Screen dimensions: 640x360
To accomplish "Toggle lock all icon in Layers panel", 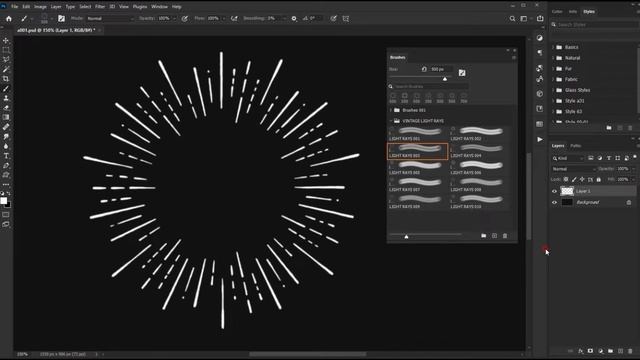I will click(598, 179).
